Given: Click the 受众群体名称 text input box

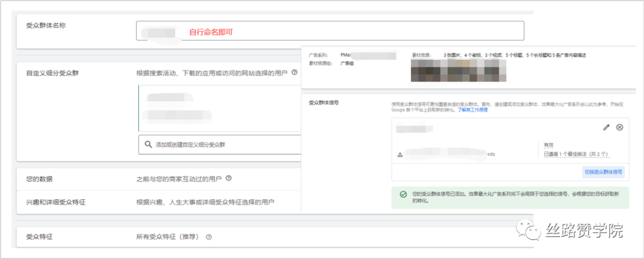Looking at the screenshot, I should [x=330, y=31].
